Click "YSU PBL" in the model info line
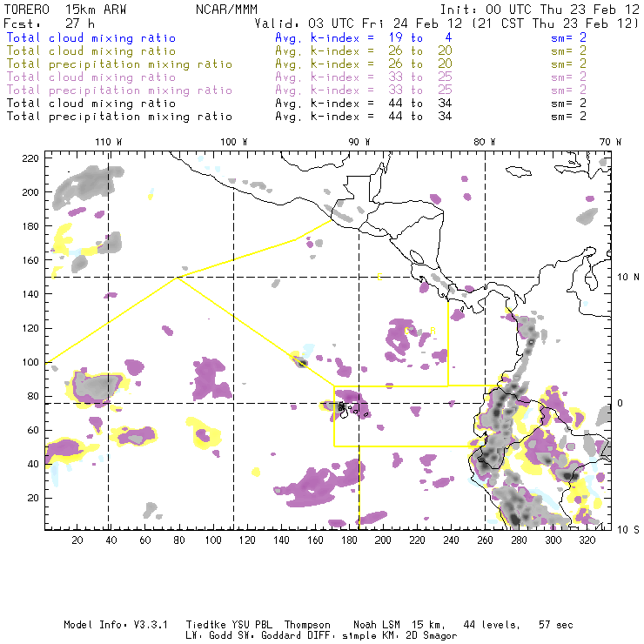This screenshot has height=644, width=644. pyautogui.click(x=252, y=625)
